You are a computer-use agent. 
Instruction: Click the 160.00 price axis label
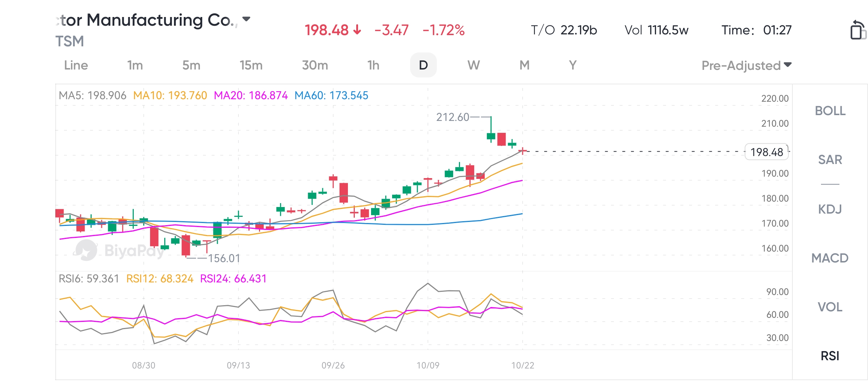[775, 248]
